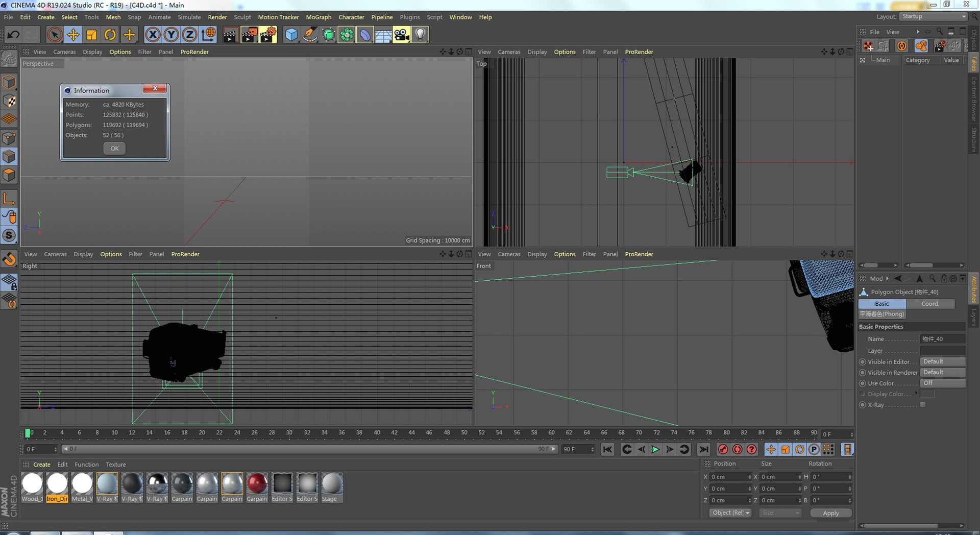Enable the Axis tool in the left toolbar

pyautogui.click(x=9, y=198)
